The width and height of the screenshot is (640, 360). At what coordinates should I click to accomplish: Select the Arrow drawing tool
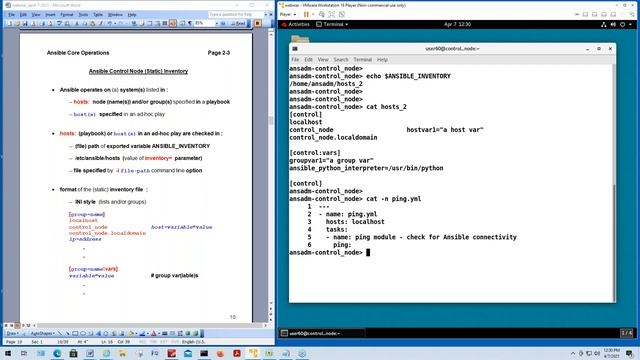[67, 333]
